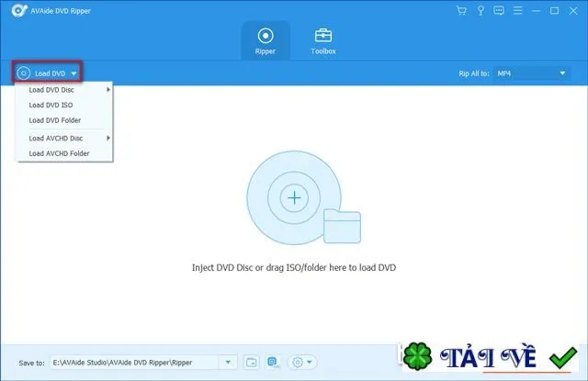Choose Load AVCHD Disc menu entry

(63, 139)
